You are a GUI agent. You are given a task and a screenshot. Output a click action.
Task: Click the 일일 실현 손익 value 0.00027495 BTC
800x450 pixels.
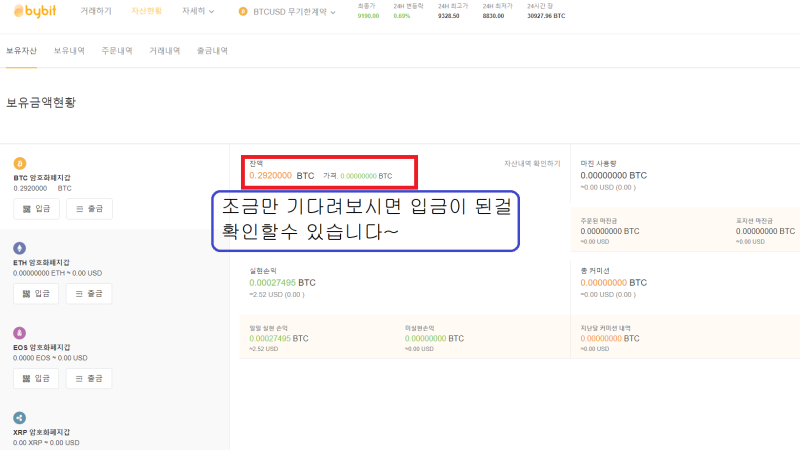pyautogui.click(x=279, y=338)
